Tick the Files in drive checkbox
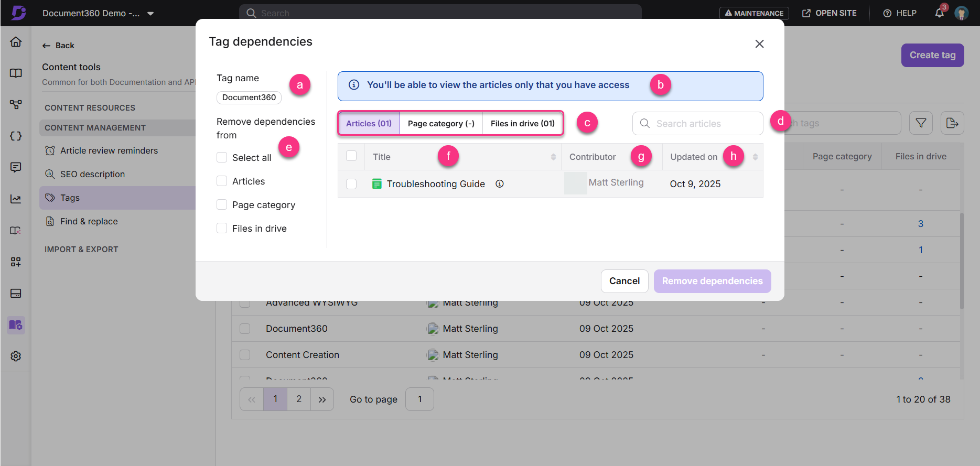The height and width of the screenshot is (466, 980). 222,228
